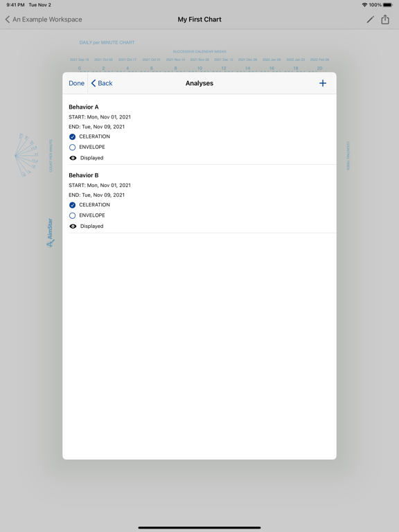Screen dimensions: 399x532
Task: Open the Behavior B analysis title
Action: tap(83, 175)
